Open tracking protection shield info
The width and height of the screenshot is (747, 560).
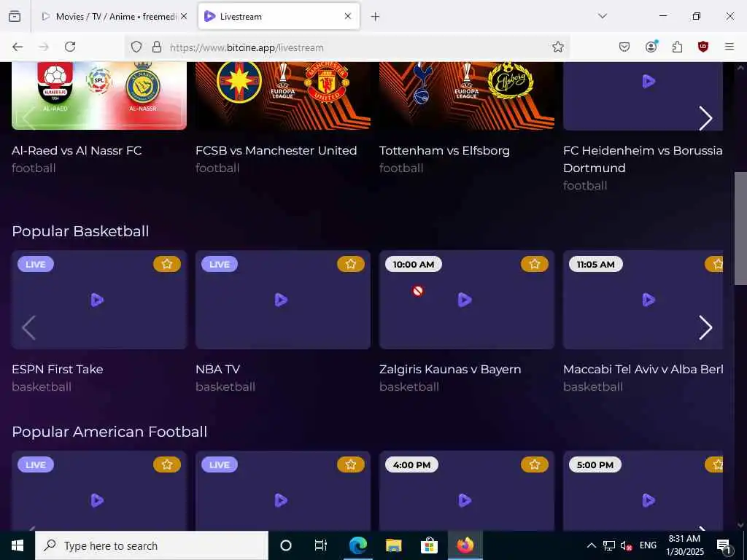click(x=136, y=47)
